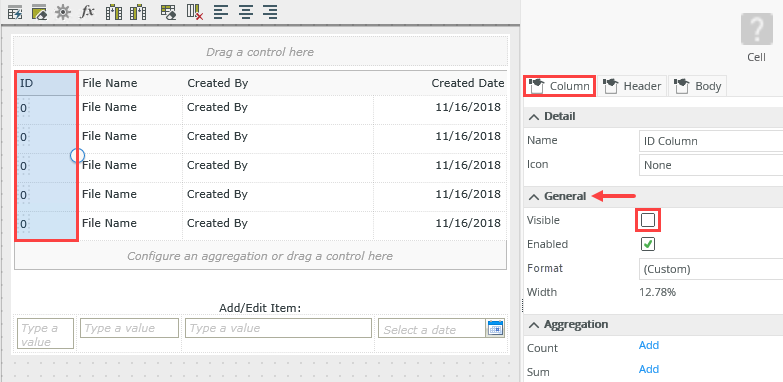Edit the Name field ID Column

(x=711, y=141)
